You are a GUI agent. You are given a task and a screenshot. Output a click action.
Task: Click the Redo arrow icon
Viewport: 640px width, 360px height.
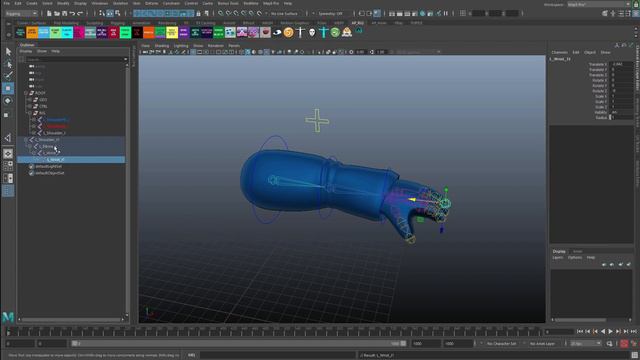tap(80, 13)
